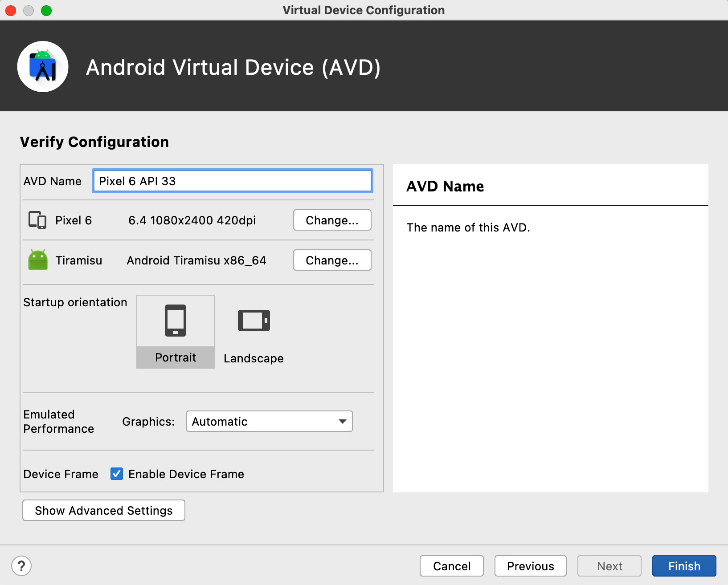Change the Tiramisu system image

(x=332, y=260)
